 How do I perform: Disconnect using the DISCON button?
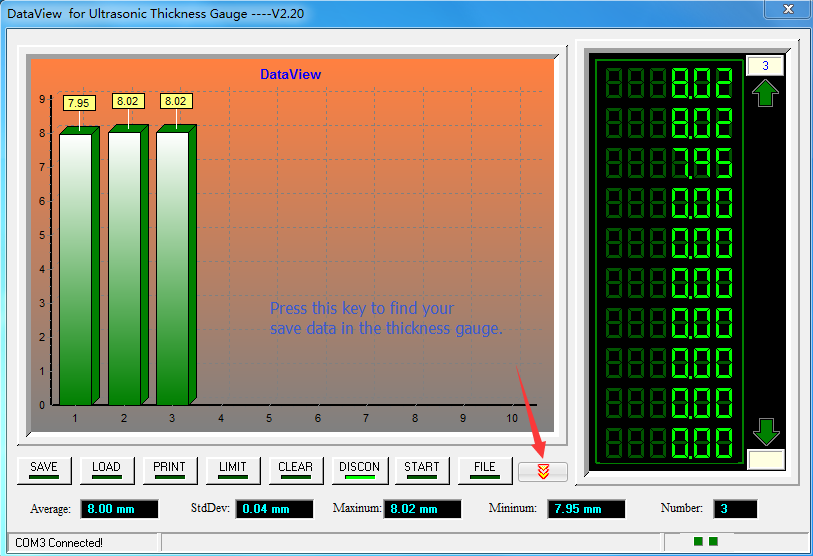(359, 470)
